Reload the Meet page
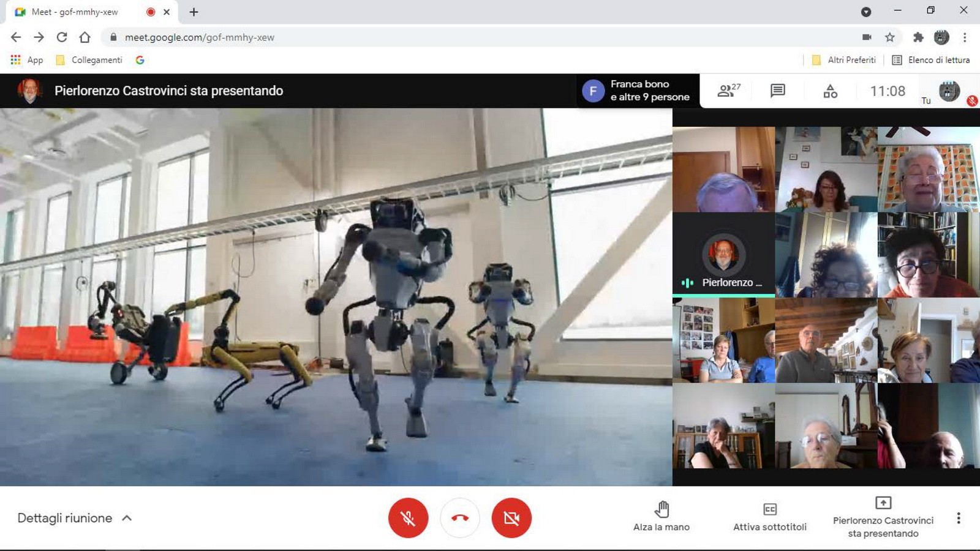The width and height of the screenshot is (980, 551). click(x=62, y=37)
